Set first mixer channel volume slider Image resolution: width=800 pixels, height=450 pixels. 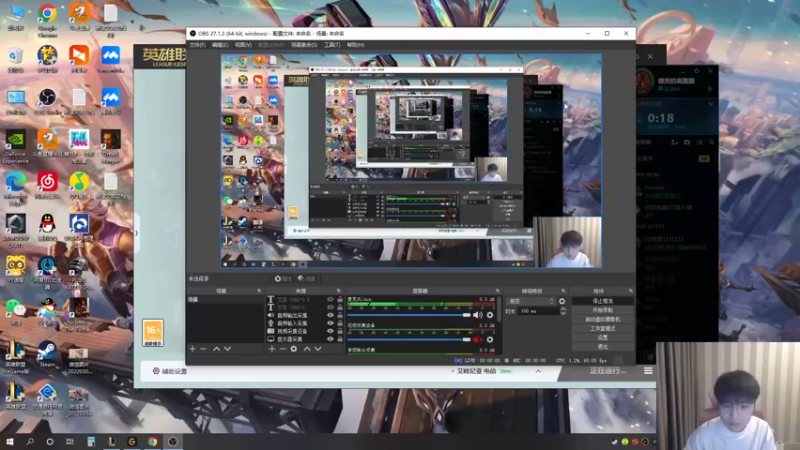[x=409, y=315]
